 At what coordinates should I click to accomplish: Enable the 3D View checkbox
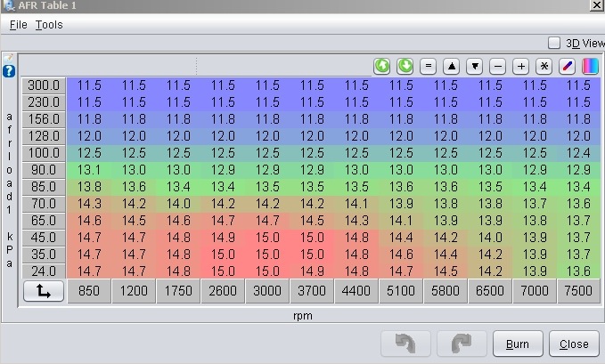pos(554,43)
